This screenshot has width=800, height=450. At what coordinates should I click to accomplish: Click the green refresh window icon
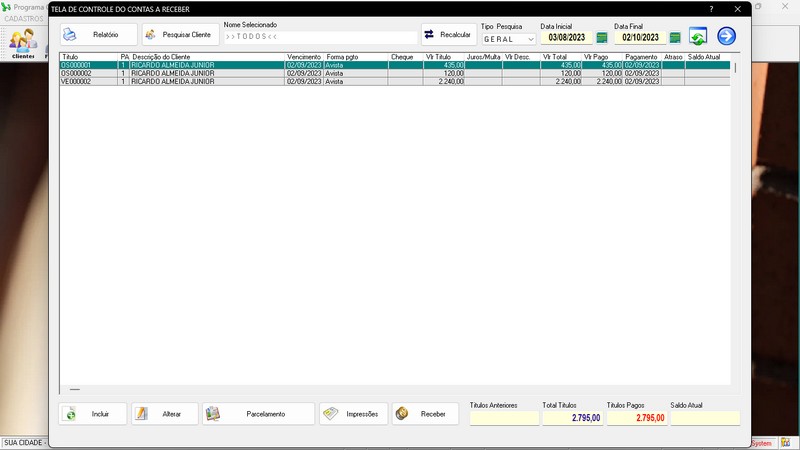point(698,36)
